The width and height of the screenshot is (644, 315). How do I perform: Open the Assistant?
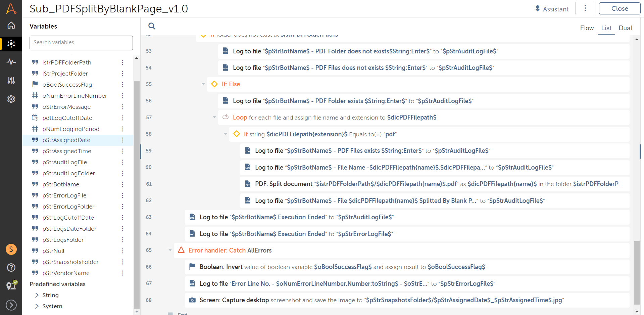[x=552, y=9]
